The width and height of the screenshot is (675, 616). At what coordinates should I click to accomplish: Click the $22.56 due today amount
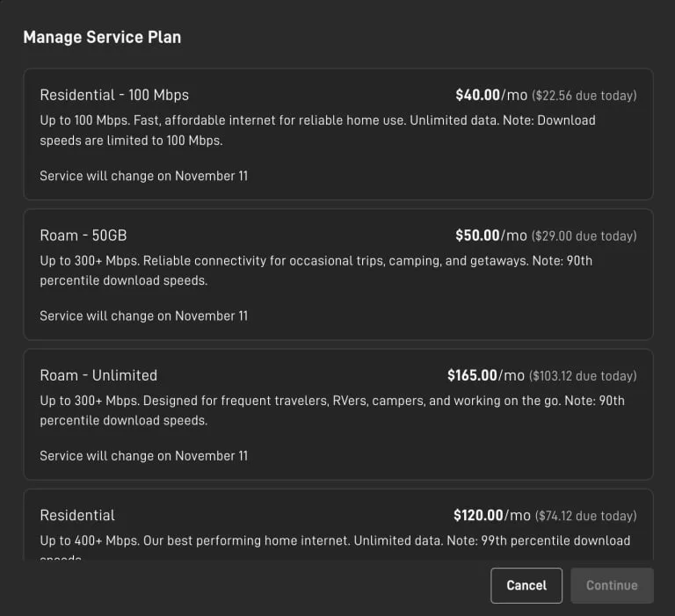(x=584, y=96)
